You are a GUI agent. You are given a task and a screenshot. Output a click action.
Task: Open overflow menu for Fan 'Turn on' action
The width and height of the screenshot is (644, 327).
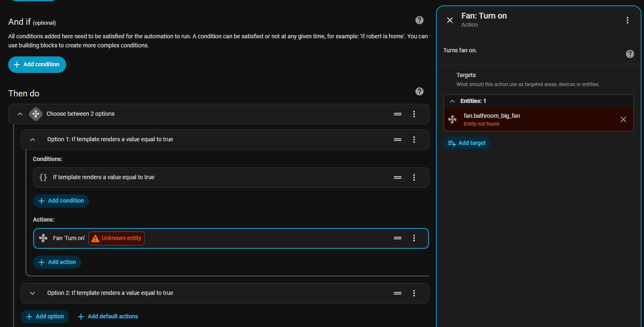(414, 238)
